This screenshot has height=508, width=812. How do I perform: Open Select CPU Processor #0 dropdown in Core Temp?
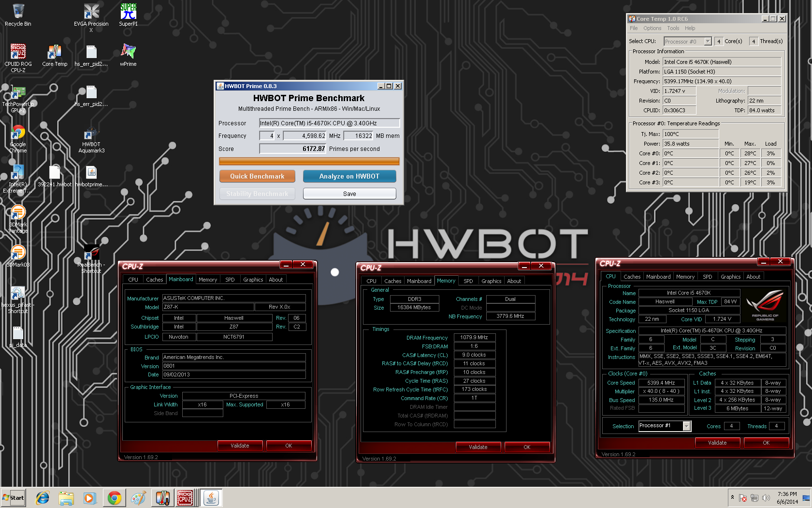pos(687,41)
